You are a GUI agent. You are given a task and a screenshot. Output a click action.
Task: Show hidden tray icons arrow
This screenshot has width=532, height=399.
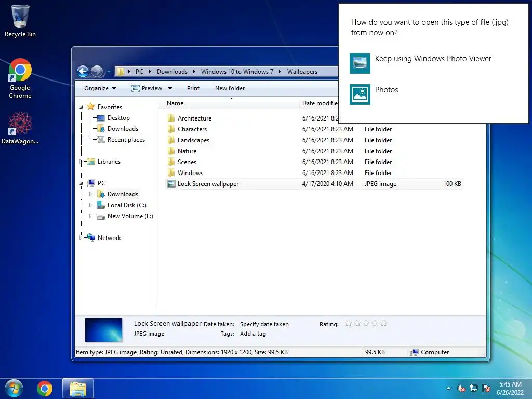click(448, 389)
